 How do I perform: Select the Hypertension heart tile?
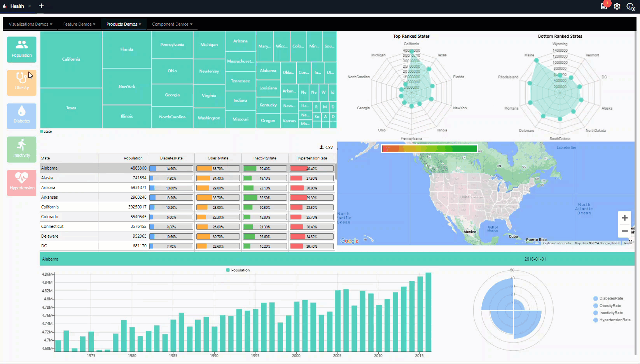[x=22, y=182]
